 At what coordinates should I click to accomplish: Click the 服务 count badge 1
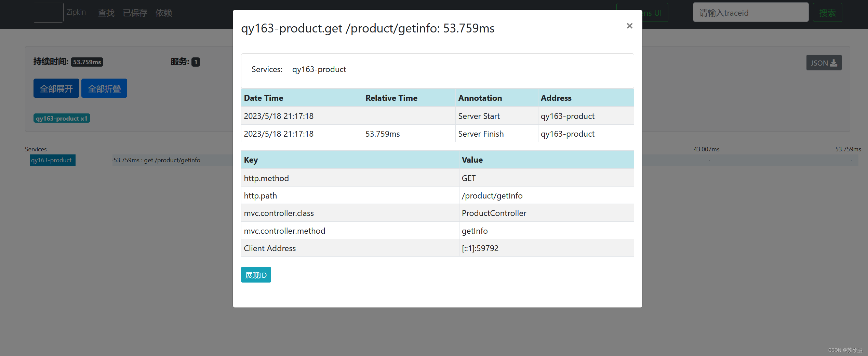click(x=196, y=62)
